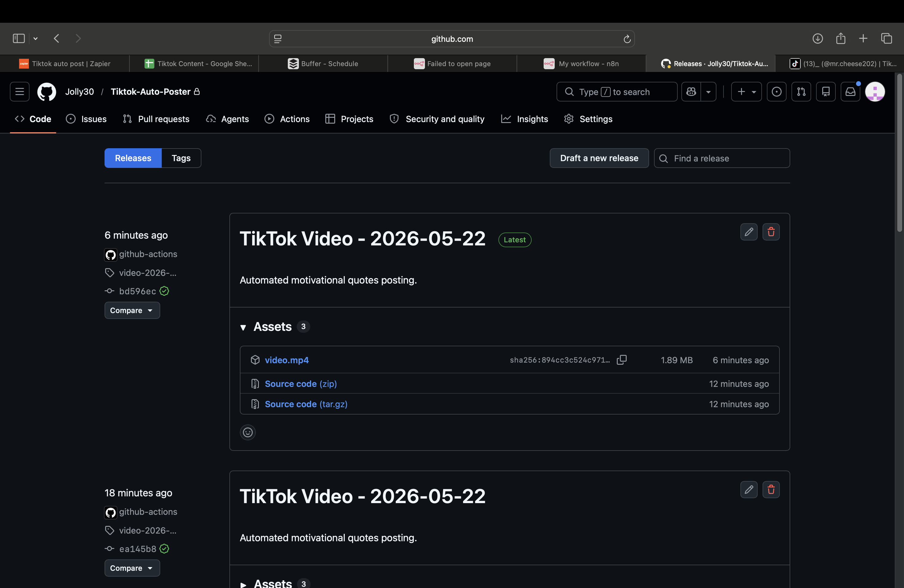Switch to the Pull requests tab
The height and width of the screenshot is (588, 904).
click(x=156, y=119)
